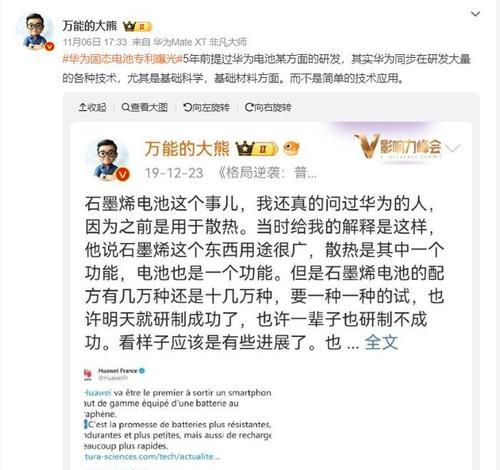Open the #华为固态电池专利曝光# hashtag topic
The height and width of the screenshot is (470, 500).
[x=122, y=59]
